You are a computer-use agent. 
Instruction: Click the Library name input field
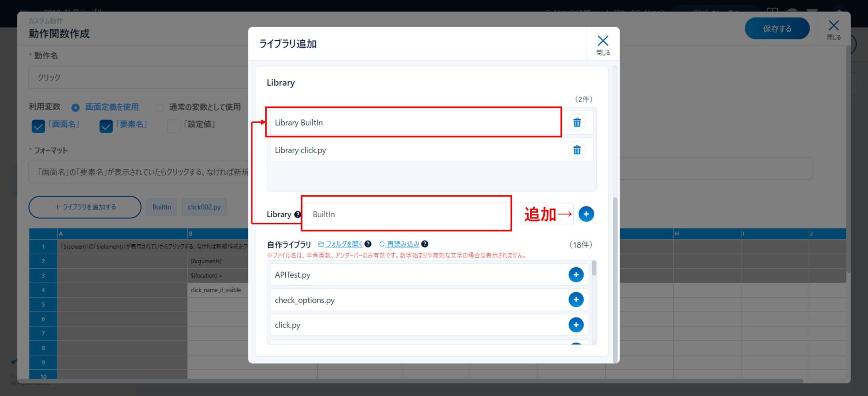point(407,214)
